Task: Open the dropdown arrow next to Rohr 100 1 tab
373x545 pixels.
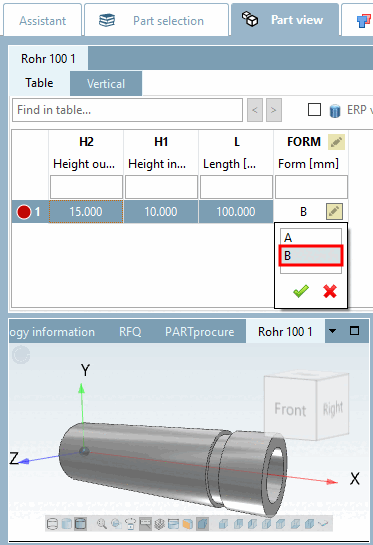Action: (332, 331)
